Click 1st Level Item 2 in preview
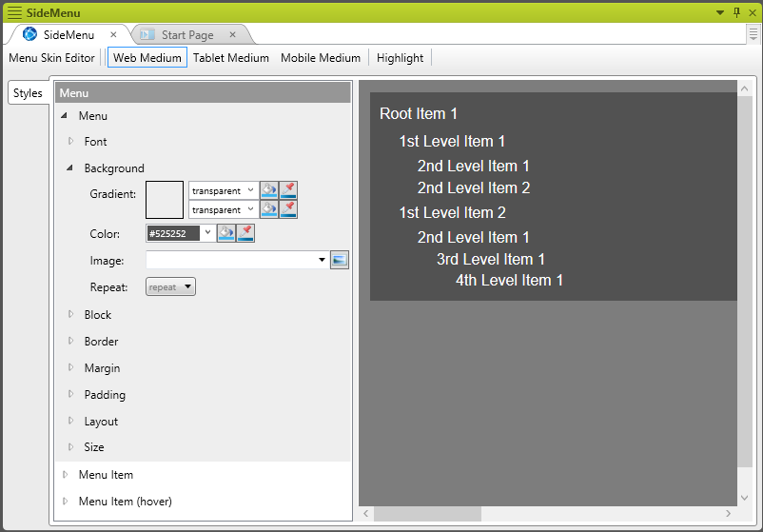Screen dimensions: 763x532 coord(452,212)
